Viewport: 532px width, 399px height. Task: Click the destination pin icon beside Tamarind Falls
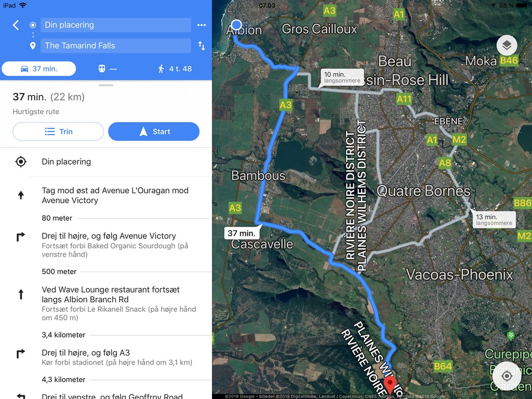[33, 46]
